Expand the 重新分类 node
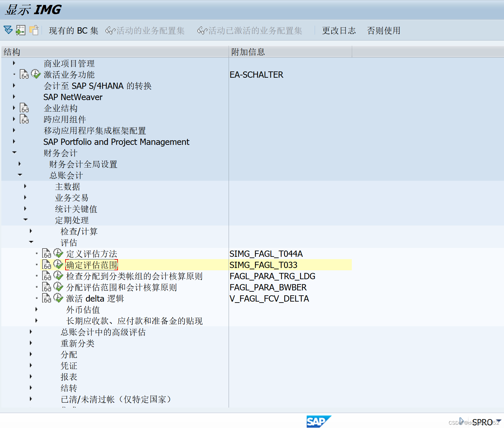Viewport: 504px width, 428px height. pos(31,343)
